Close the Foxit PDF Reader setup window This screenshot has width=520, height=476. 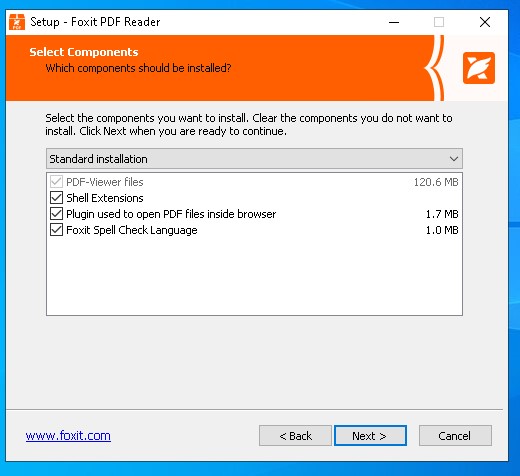tap(485, 22)
